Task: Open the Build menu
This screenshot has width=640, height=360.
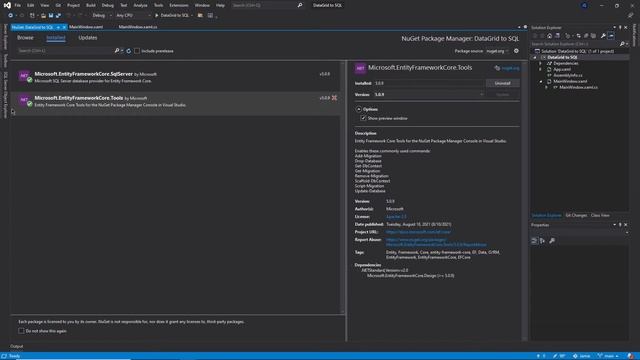Action: pyautogui.click(x=91, y=5)
